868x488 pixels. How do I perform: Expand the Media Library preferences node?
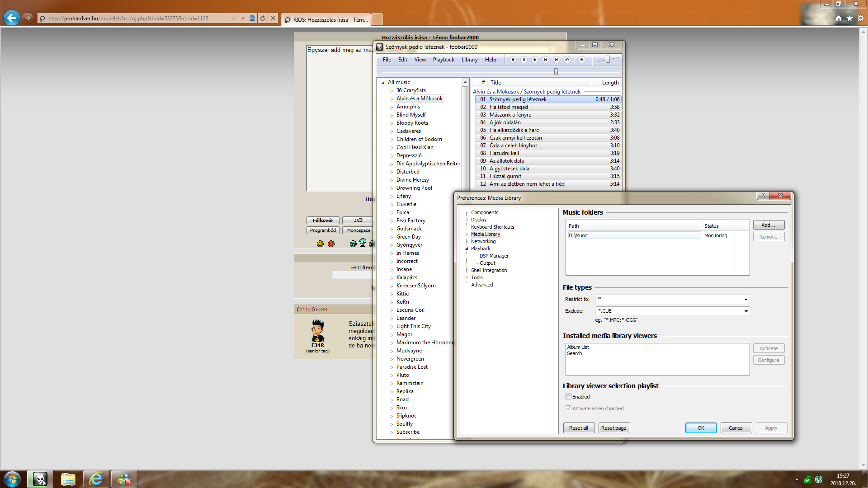[x=467, y=235]
